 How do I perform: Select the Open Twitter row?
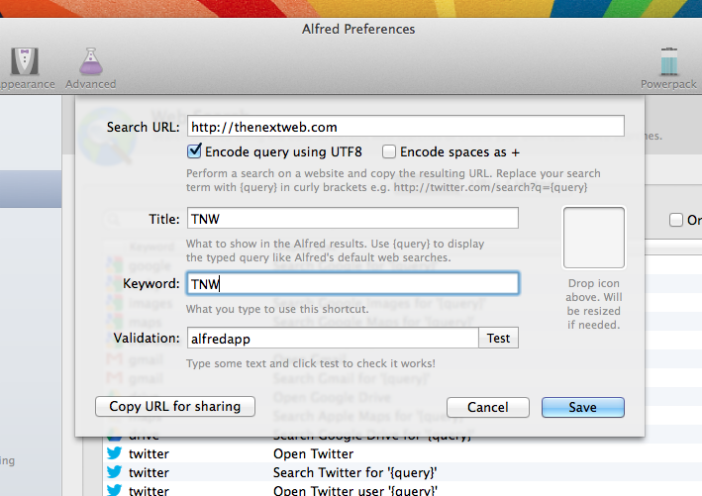click(x=402, y=453)
